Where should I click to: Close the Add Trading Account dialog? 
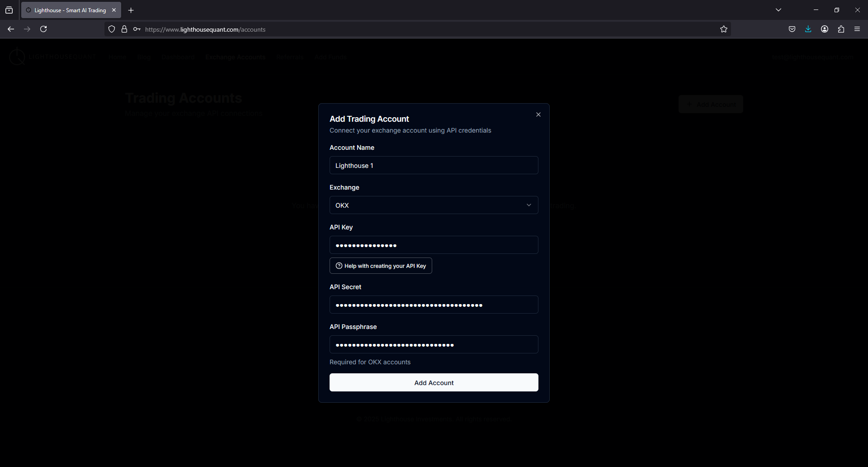click(x=538, y=114)
